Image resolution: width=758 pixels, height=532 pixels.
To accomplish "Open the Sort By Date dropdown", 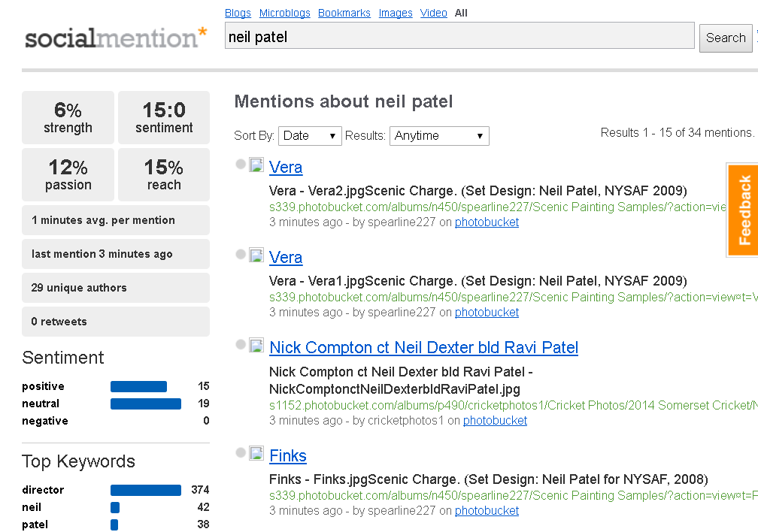I will click(x=310, y=136).
